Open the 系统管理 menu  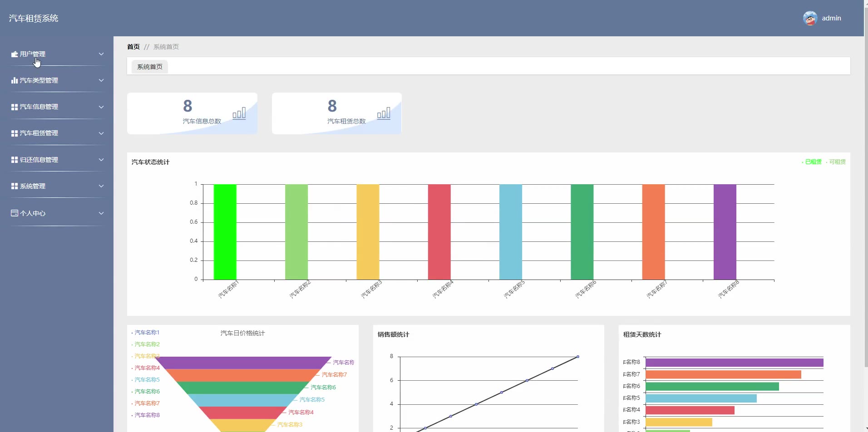pyautogui.click(x=57, y=186)
